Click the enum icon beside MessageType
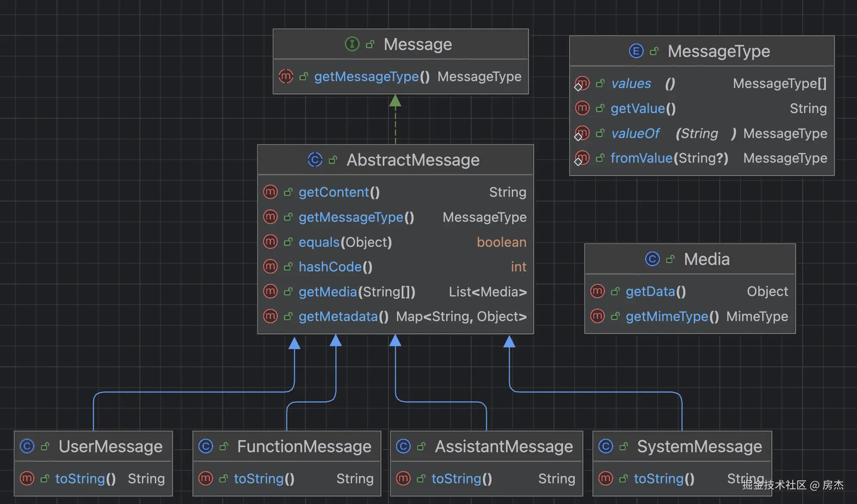Viewport: 857px width, 504px height. [x=636, y=51]
